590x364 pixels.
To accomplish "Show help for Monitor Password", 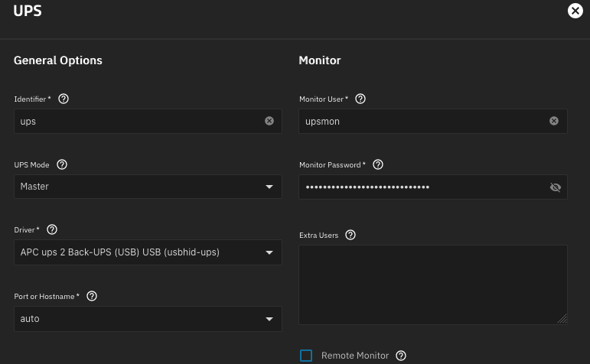I will 377,164.
